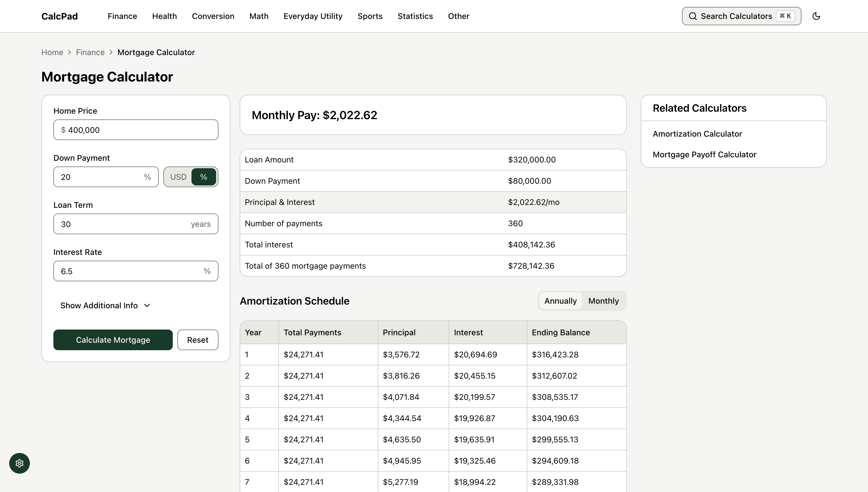The width and height of the screenshot is (868, 492).
Task: Open the Math menu
Action: click(x=259, y=16)
